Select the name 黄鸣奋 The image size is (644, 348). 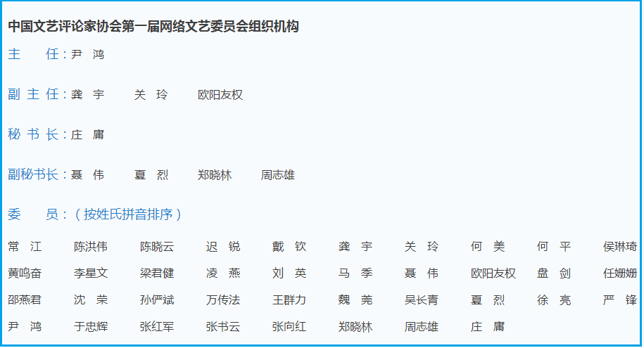click(x=25, y=273)
